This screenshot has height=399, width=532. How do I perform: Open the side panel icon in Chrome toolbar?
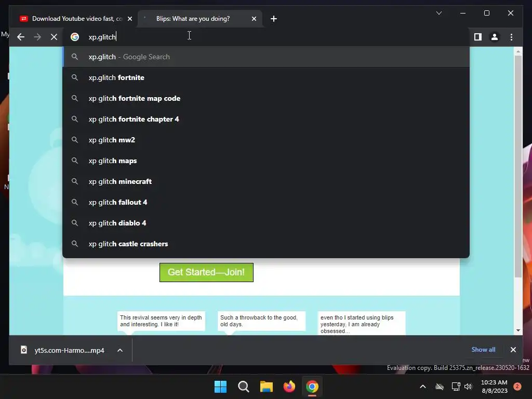point(478,37)
